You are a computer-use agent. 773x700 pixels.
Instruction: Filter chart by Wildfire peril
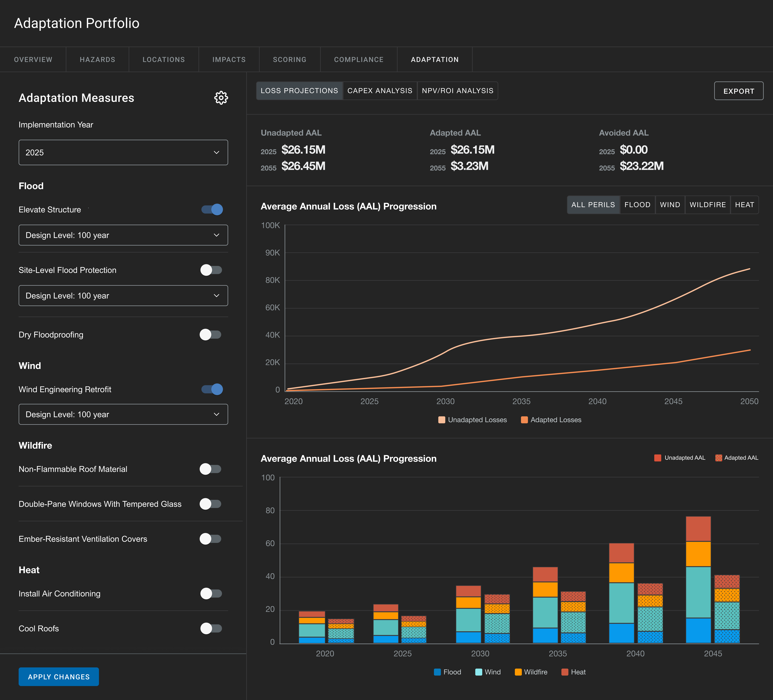click(x=707, y=205)
